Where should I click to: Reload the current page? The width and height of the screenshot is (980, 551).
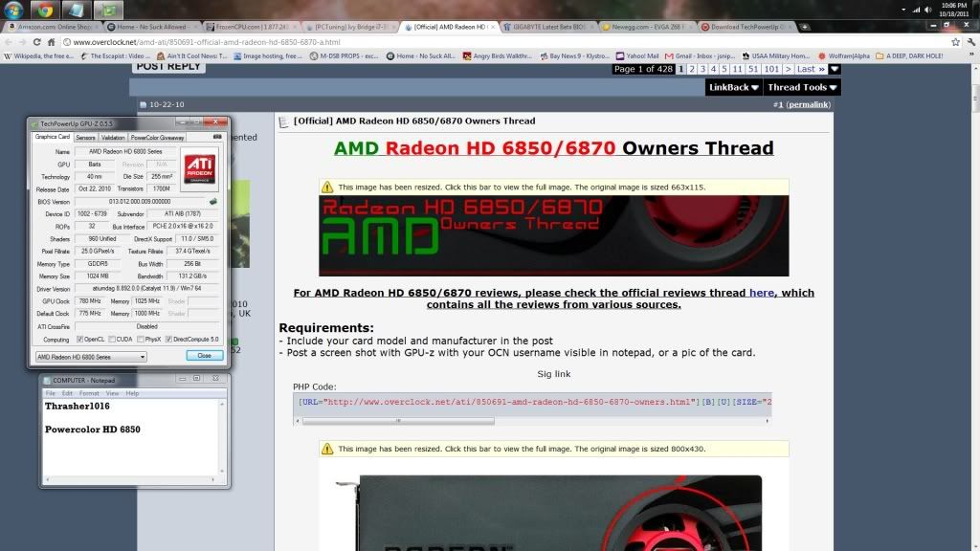coord(37,42)
